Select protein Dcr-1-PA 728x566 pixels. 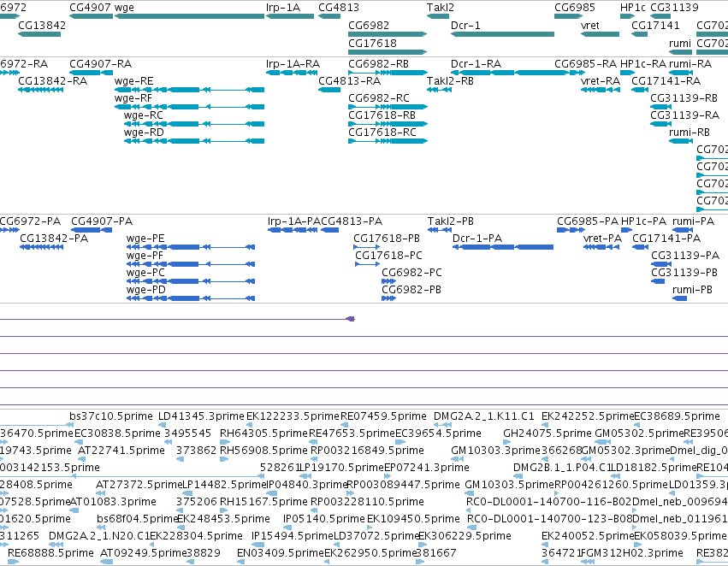coord(503,247)
